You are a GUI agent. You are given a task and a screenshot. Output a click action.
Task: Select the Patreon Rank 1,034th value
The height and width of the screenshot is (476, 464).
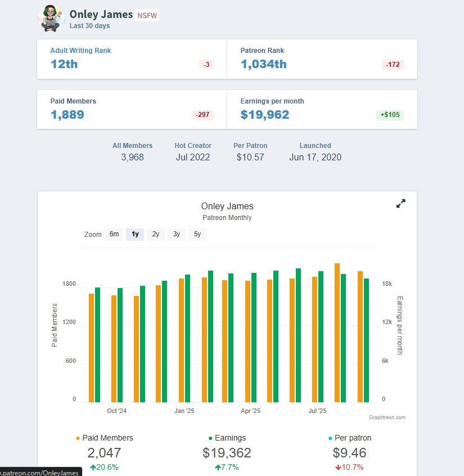click(x=263, y=64)
